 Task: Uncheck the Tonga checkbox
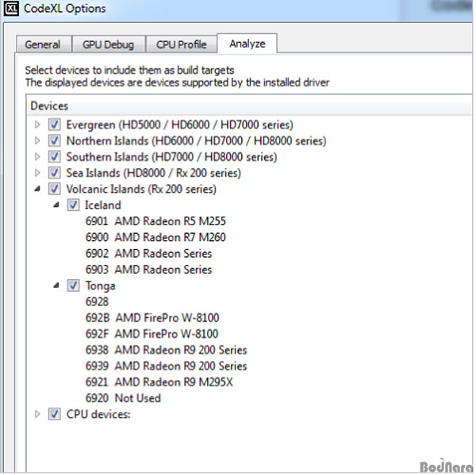click(x=74, y=285)
